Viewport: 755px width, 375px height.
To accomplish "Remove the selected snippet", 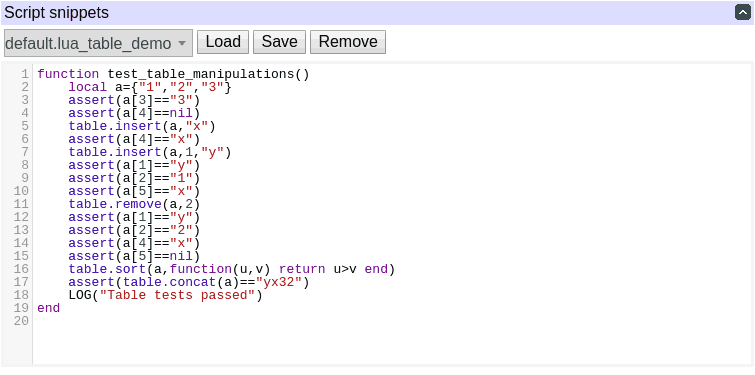I will [x=348, y=42].
